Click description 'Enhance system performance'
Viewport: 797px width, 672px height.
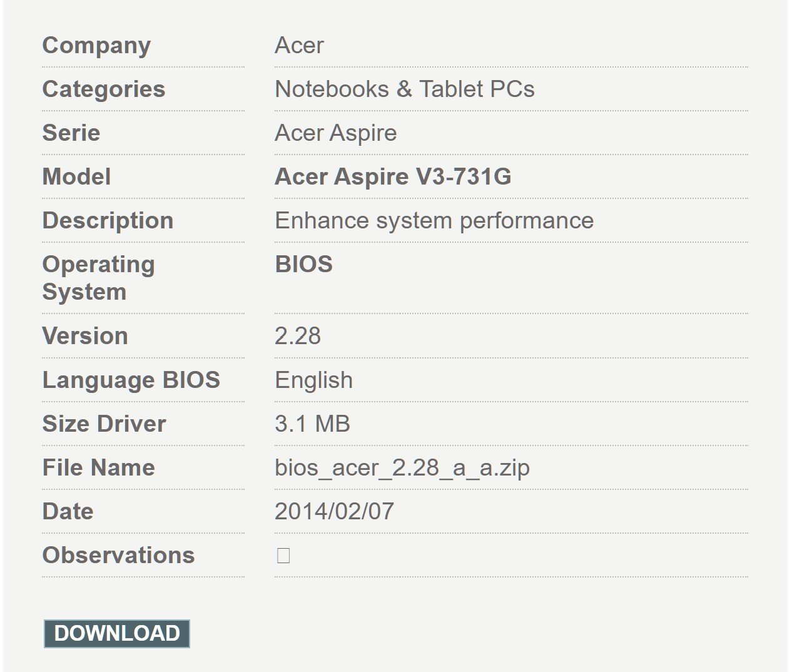pos(434,221)
